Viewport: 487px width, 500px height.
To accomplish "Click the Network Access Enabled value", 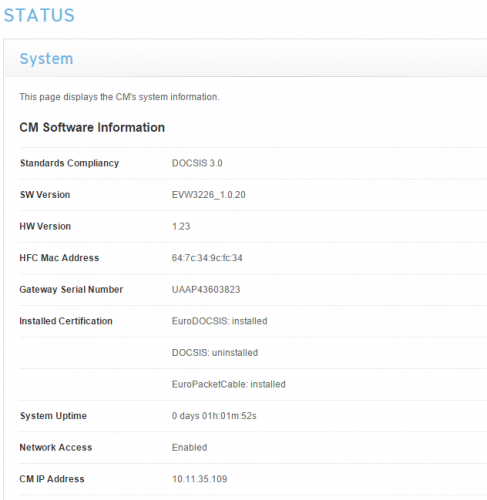I will 189,447.
